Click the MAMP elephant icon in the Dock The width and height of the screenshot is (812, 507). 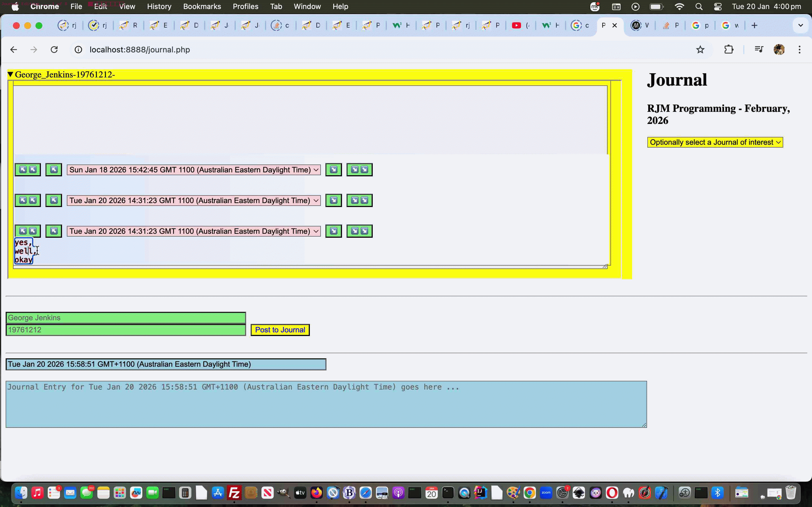click(628, 492)
